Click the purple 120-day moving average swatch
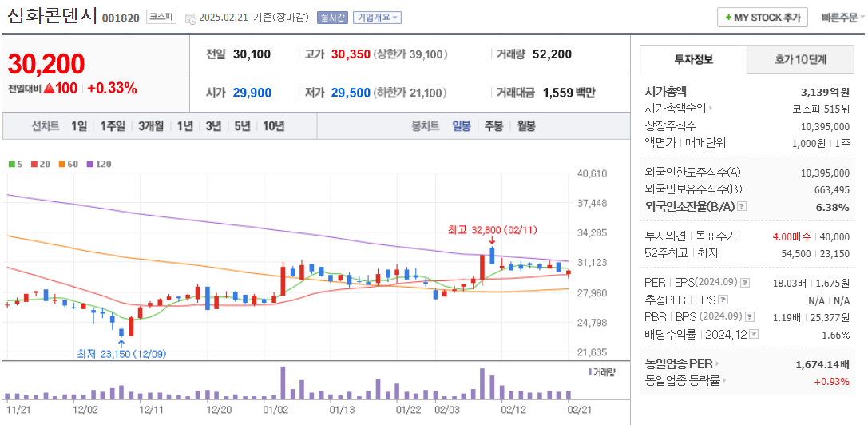 point(90,164)
